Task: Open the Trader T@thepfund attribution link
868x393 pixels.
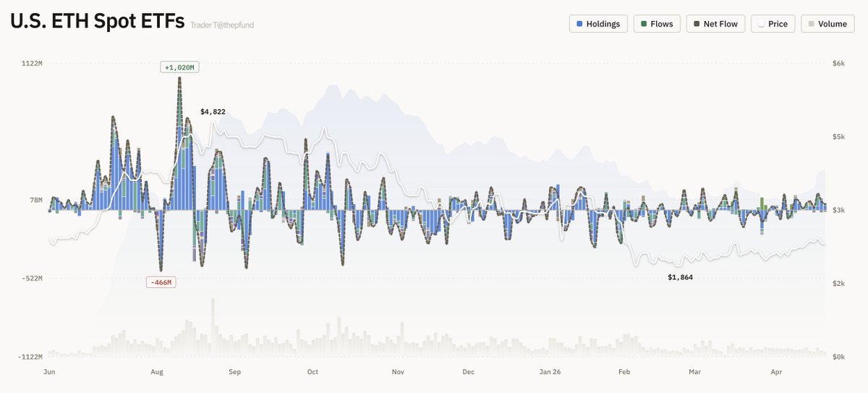Action: pyautogui.click(x=222, y=25)
